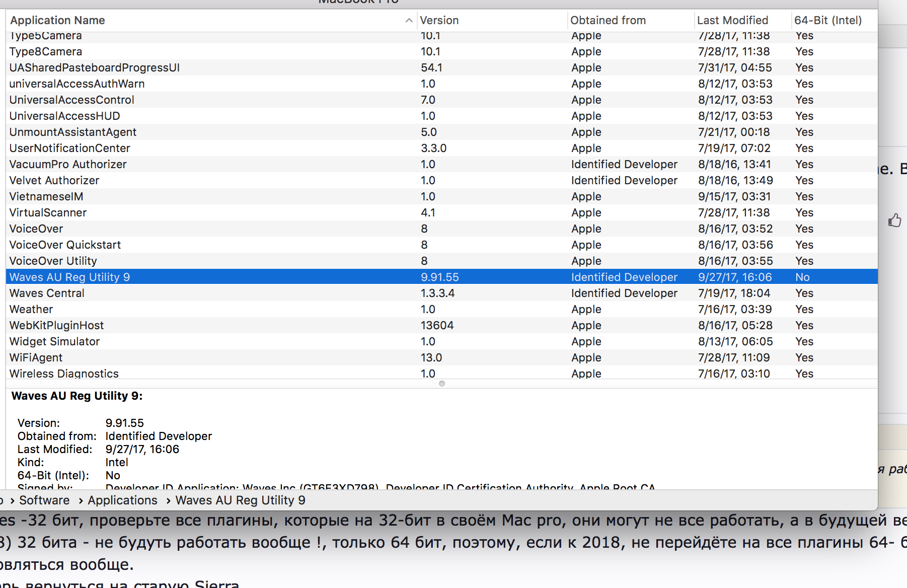This screenshot has height=588, width=907.
Task: Click version 13604 for WebKitPluginHost
Action: 437,325
